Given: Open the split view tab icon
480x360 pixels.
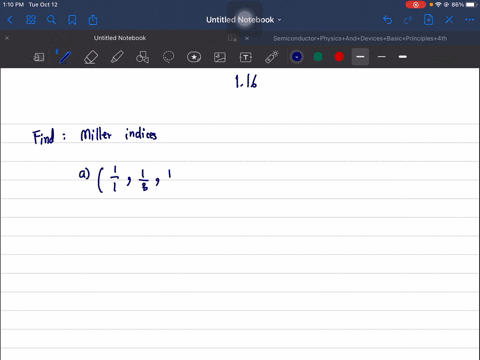Looking at the screenshot, I should click(x=232, y=38).
